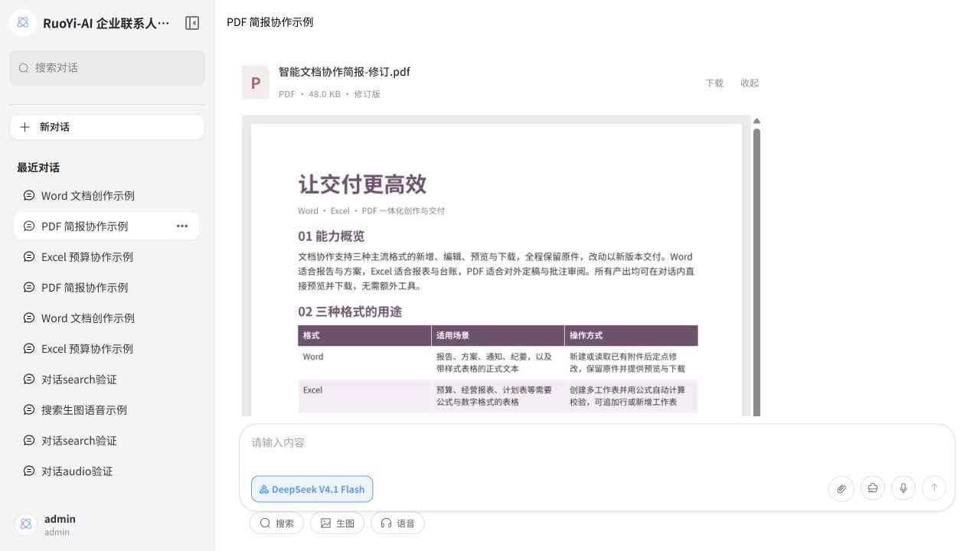Click the 格式 table header cell
This screenshot has width=980, height=551.
point(364,335)
